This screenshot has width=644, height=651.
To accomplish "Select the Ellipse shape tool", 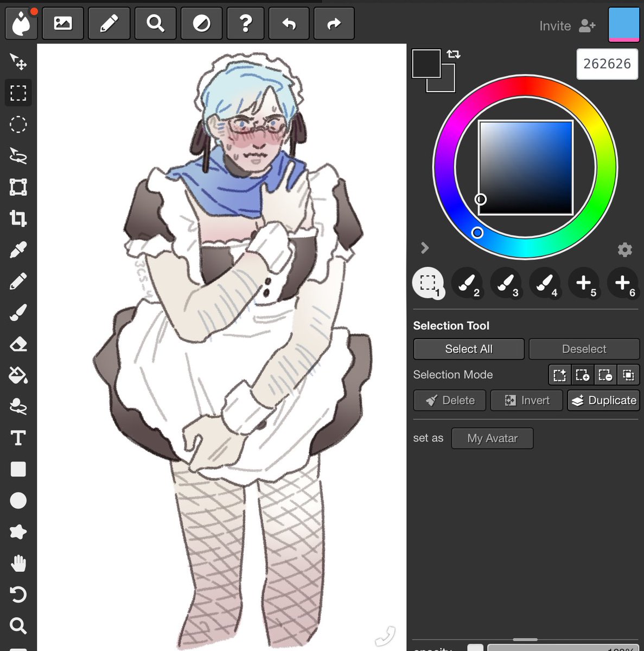I will [x=18, y=501].
